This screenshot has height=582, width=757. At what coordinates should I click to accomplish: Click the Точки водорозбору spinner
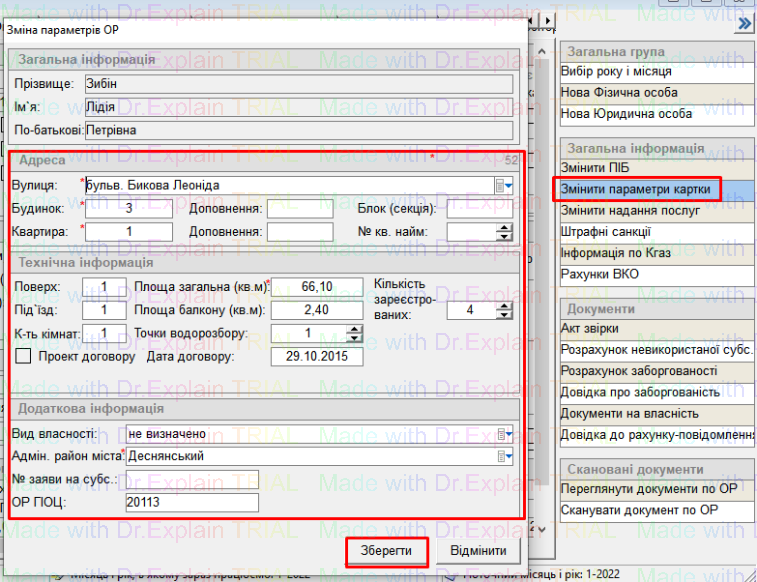point(354,333)
